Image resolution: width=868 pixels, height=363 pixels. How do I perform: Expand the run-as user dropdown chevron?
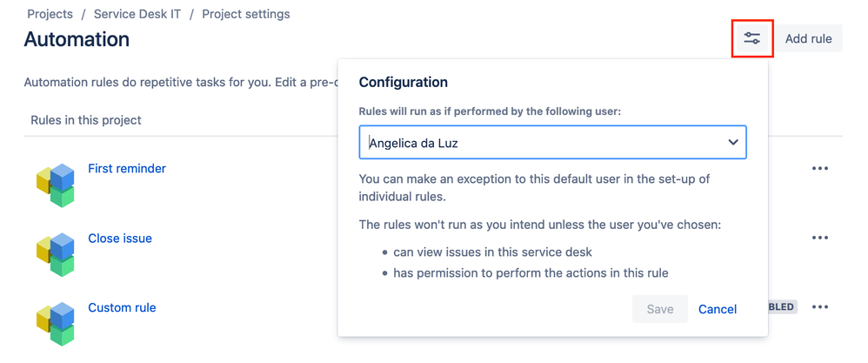(732, 143)
